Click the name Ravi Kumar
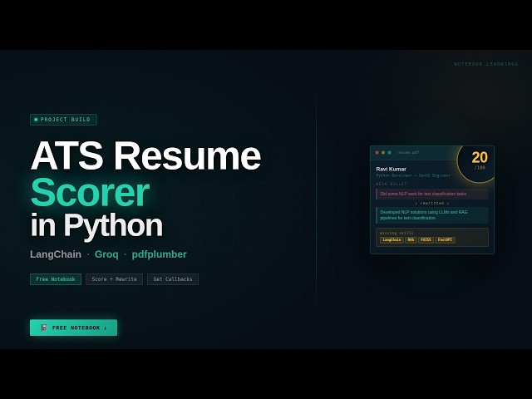Image resolution: width=532 pixels, height=399 pixels. 391,169
